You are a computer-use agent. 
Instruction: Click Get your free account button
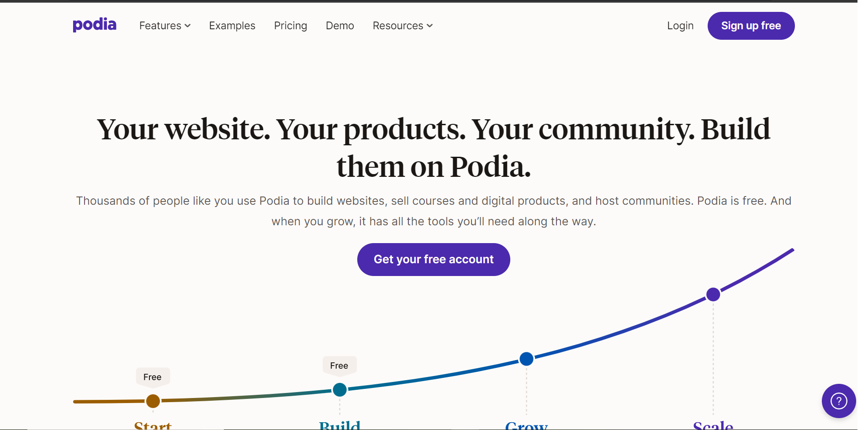pos(434,260)
